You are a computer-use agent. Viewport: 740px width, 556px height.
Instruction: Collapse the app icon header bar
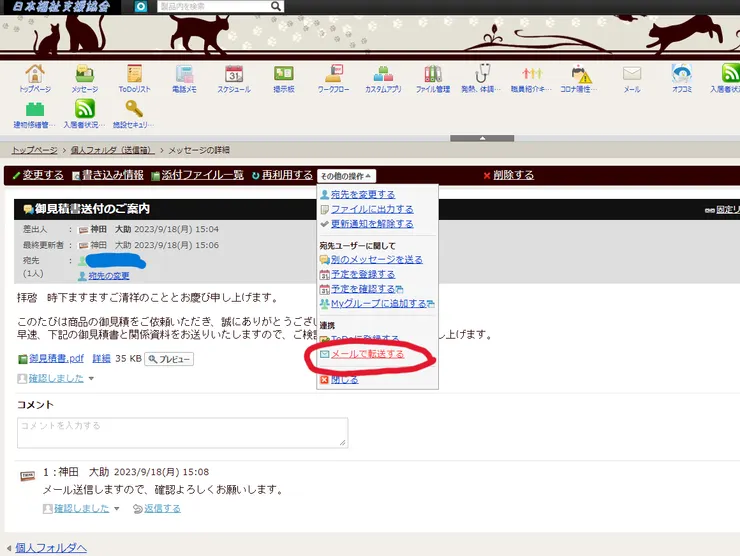pyautogui.click(x=482, y=138)
